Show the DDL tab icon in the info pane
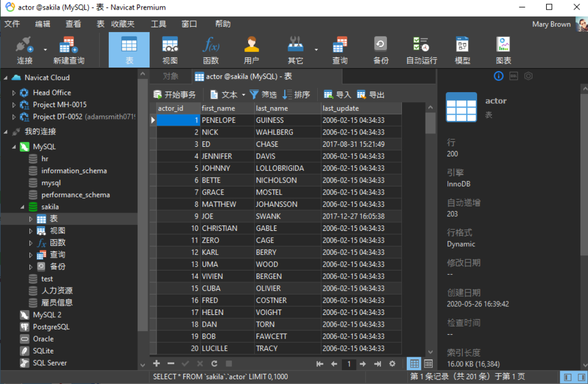 513,76
